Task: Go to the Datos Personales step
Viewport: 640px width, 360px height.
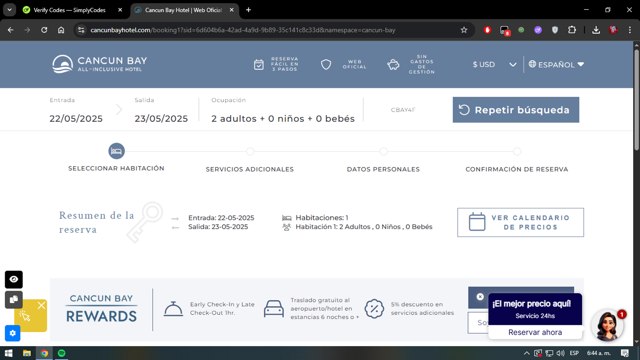Action: click(383, 169)
